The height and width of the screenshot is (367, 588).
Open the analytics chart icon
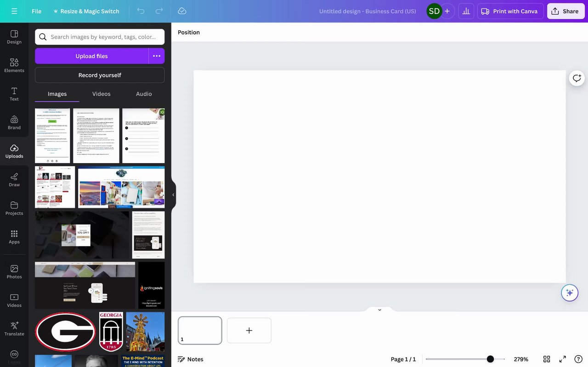[x=466, y=11]
